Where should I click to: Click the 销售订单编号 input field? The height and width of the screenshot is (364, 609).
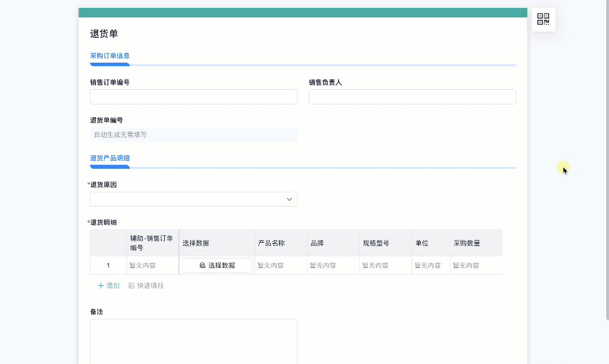[x=194, y=97]
